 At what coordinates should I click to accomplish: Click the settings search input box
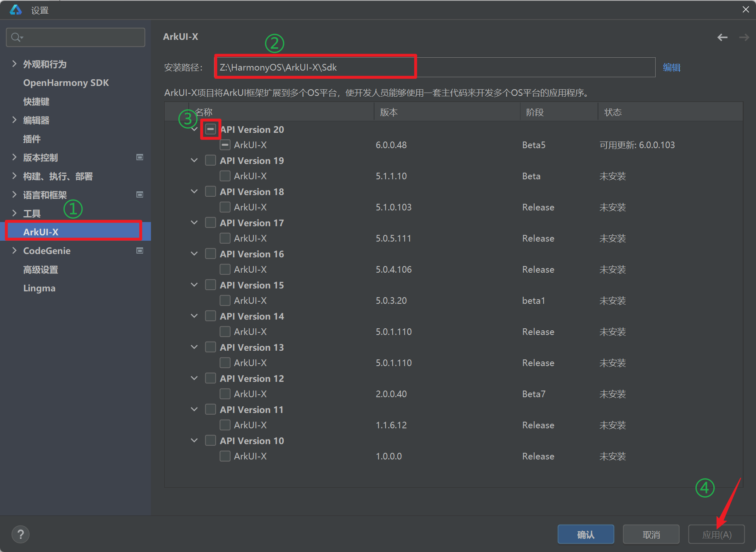75,37
